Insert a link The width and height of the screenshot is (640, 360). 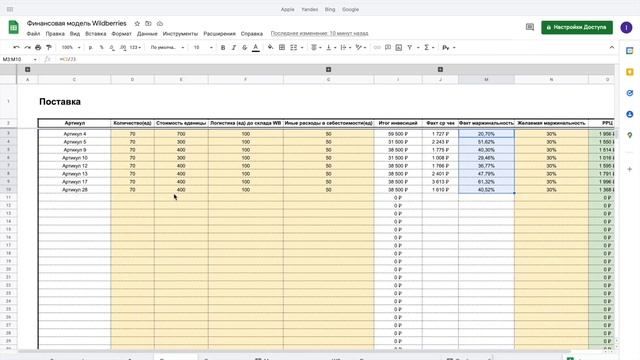[377, 47]
